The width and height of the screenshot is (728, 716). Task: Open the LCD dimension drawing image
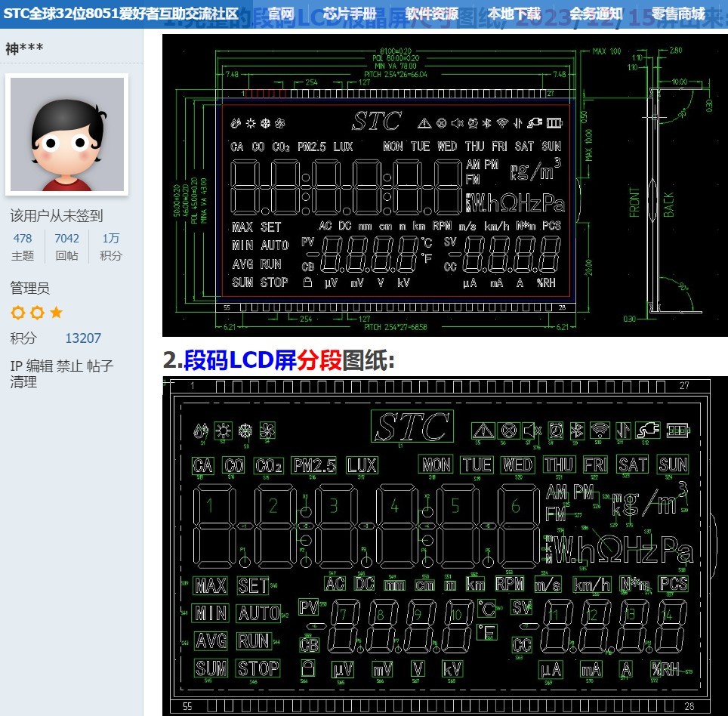tap(445, 185)
